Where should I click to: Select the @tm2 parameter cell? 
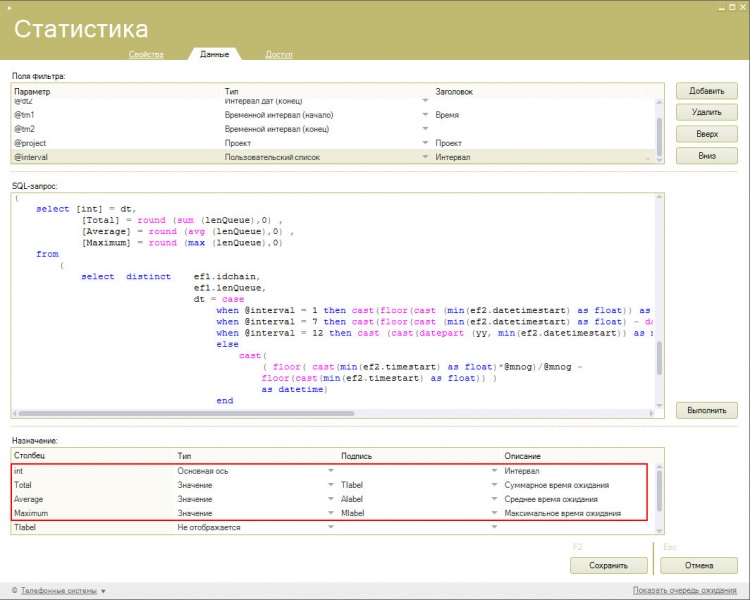[x=116, y=129]
